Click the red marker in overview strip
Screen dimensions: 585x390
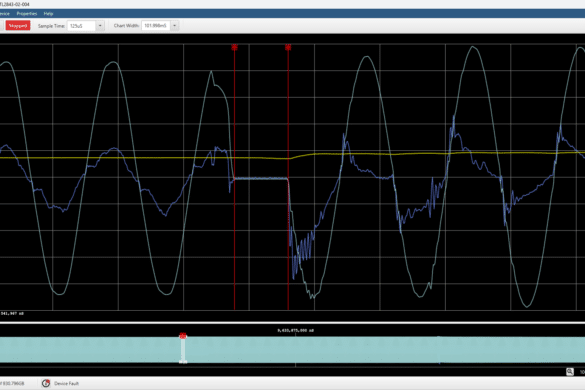point(183,336)
